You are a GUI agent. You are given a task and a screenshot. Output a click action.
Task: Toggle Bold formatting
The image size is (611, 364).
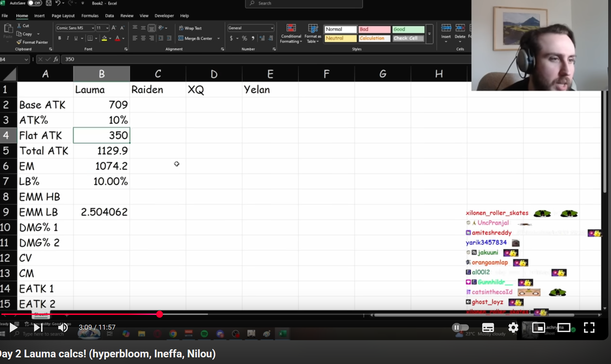[x=60, y=38]
